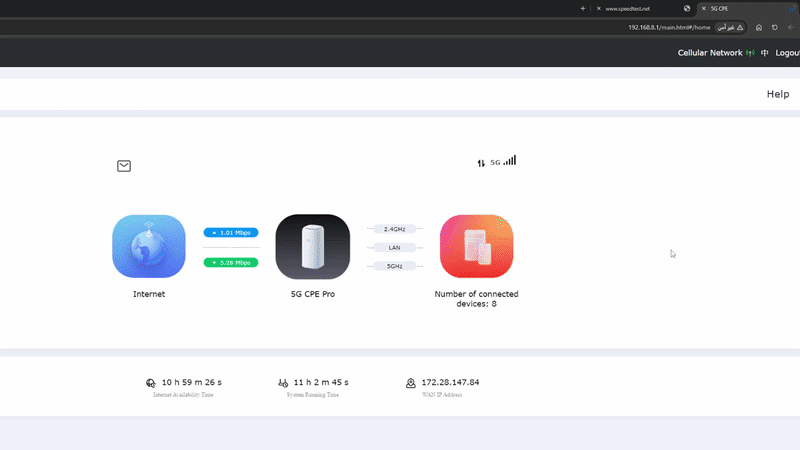The width and height of the screenshot is (800, 450).
Task: Switch language with the 中 icon
Action: (764, 53)
